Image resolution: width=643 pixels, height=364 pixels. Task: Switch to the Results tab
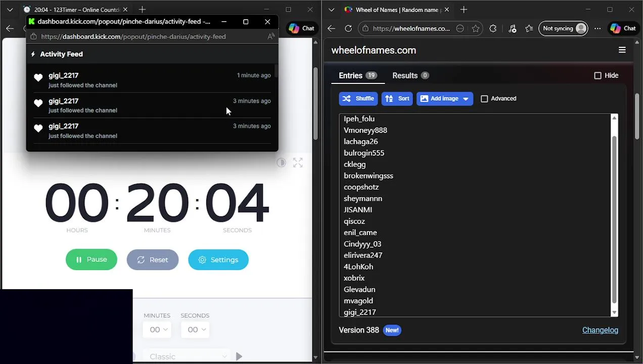click(410, 75)
